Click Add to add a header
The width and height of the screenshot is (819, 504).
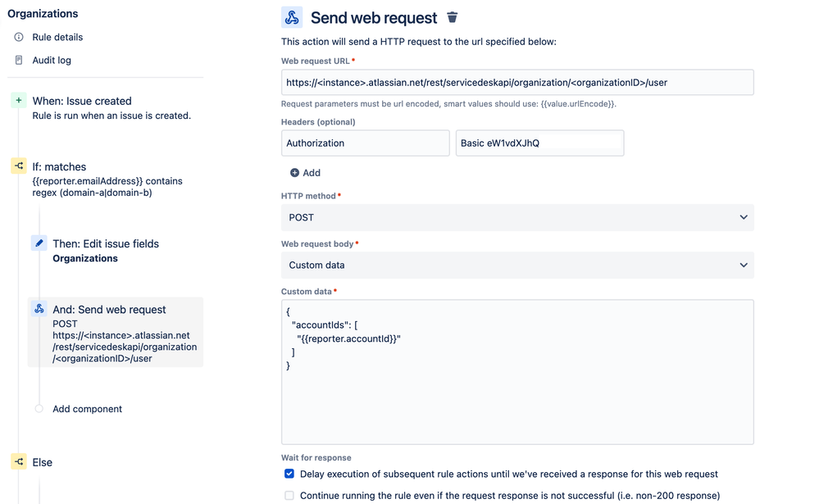312,173
